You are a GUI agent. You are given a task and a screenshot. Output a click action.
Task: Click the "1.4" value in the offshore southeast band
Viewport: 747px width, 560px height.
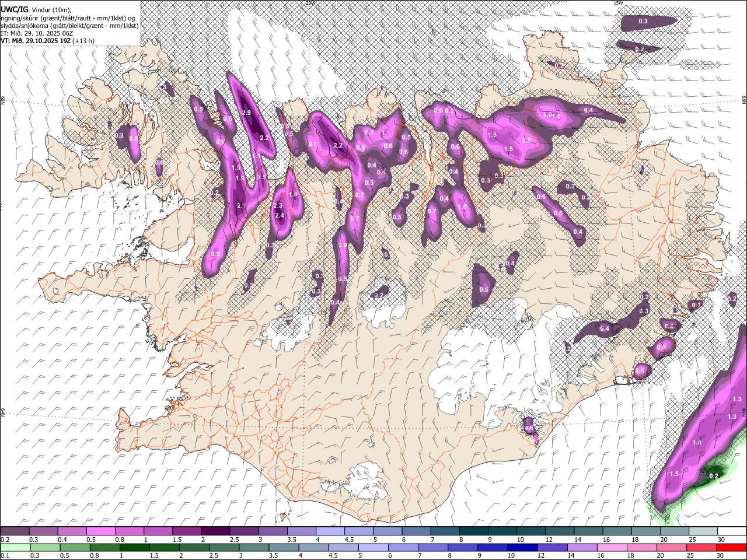click(697, 443)
